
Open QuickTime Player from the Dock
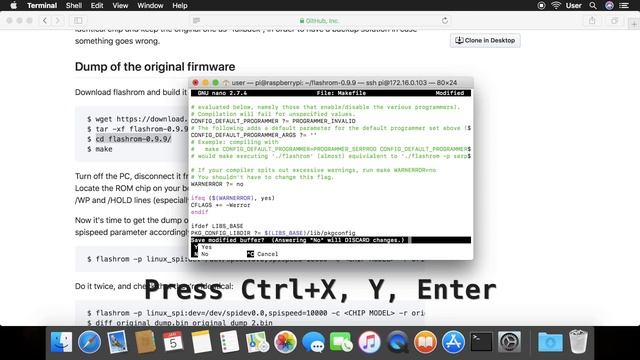(x=397, y=342)
